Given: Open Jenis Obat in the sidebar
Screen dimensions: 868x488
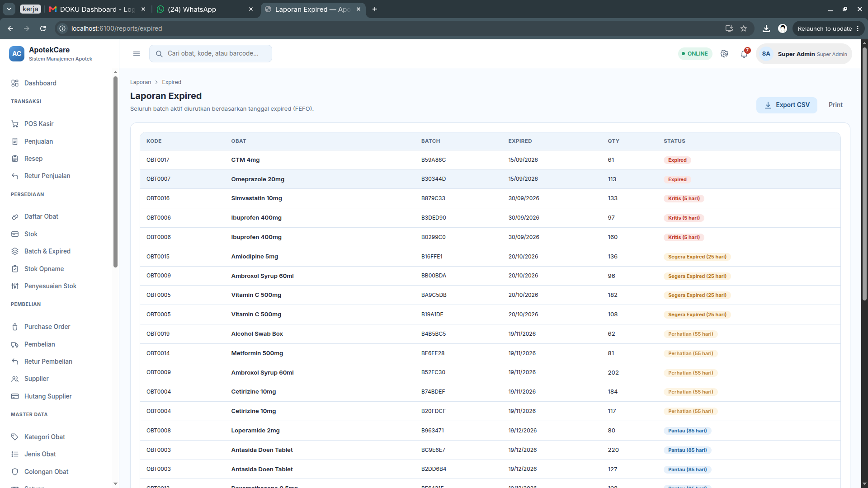Looking at the screenshot, I should tap(40, 454).
